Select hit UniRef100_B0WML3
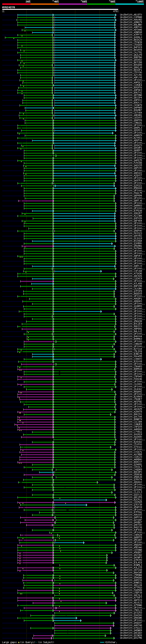The image size is (146, 644). [131, 565]
